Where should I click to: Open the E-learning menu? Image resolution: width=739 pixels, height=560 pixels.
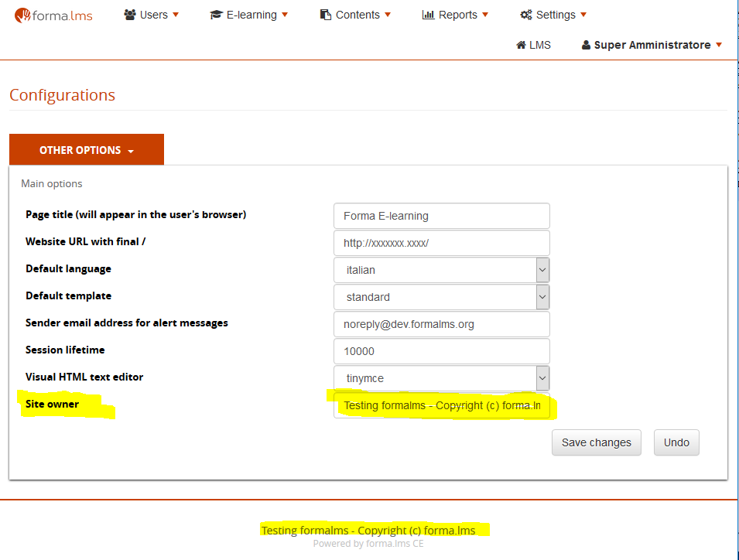(251, 15)
